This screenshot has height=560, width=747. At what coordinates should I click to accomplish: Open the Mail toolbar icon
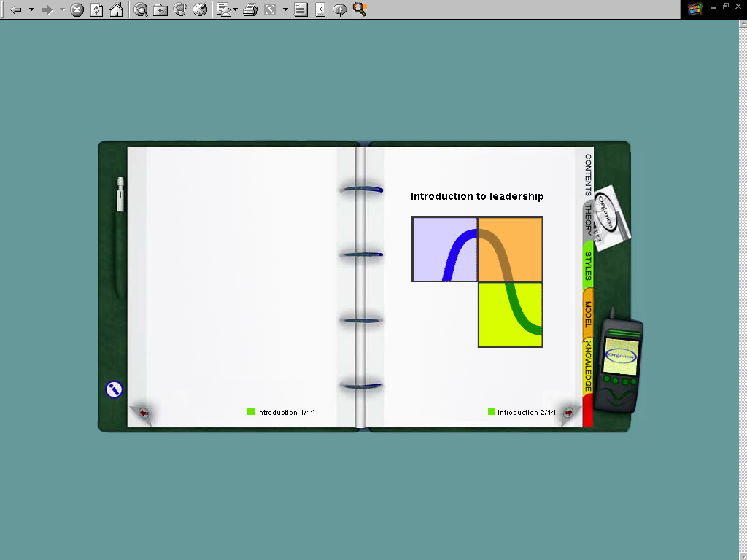point(224,9)
